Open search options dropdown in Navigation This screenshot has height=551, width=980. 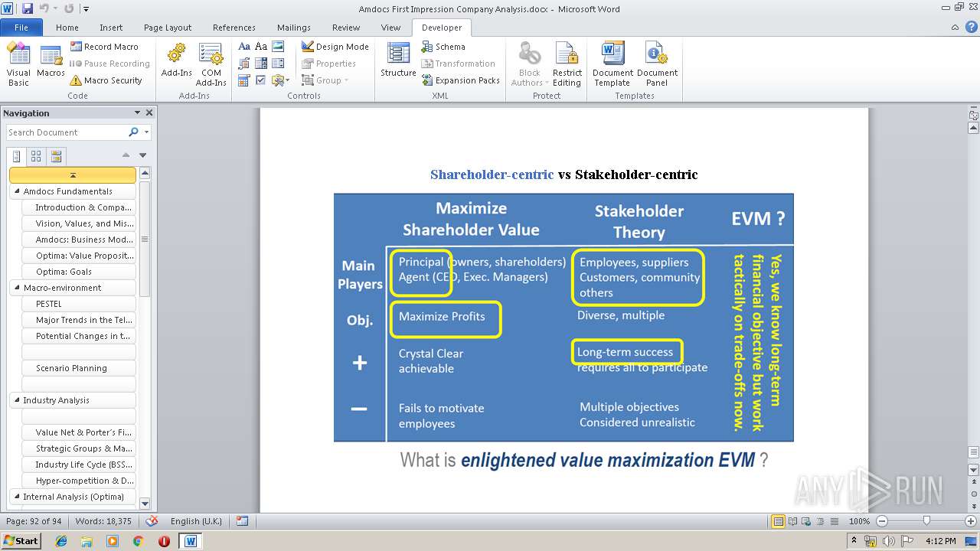pos(145,132)
